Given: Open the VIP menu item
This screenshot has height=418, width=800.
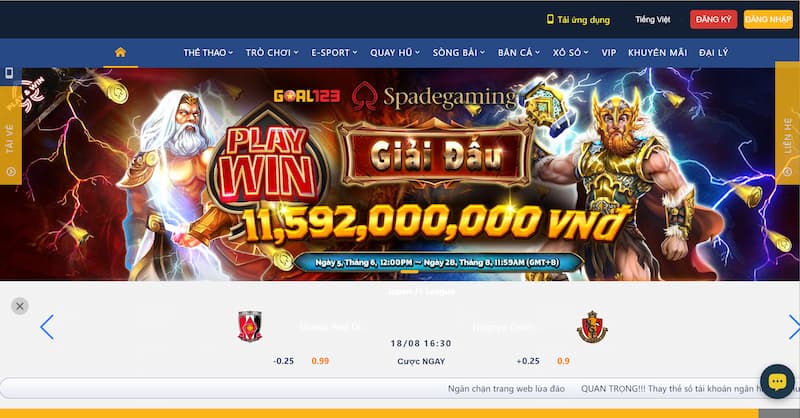Looking at the screenshot, I should [609, 53].
